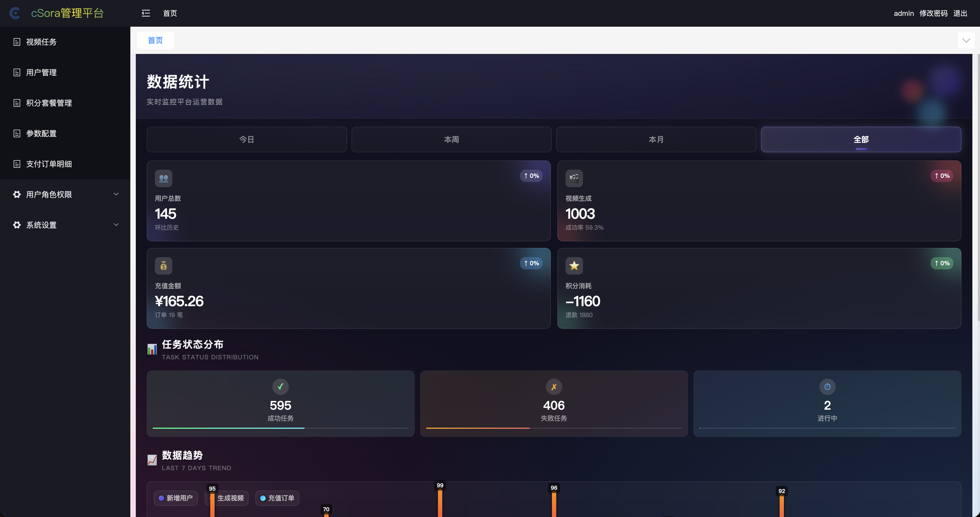Expand the 系统设置 sidebar menu
This screenshot has height=517, width=980.
point(65,225)
